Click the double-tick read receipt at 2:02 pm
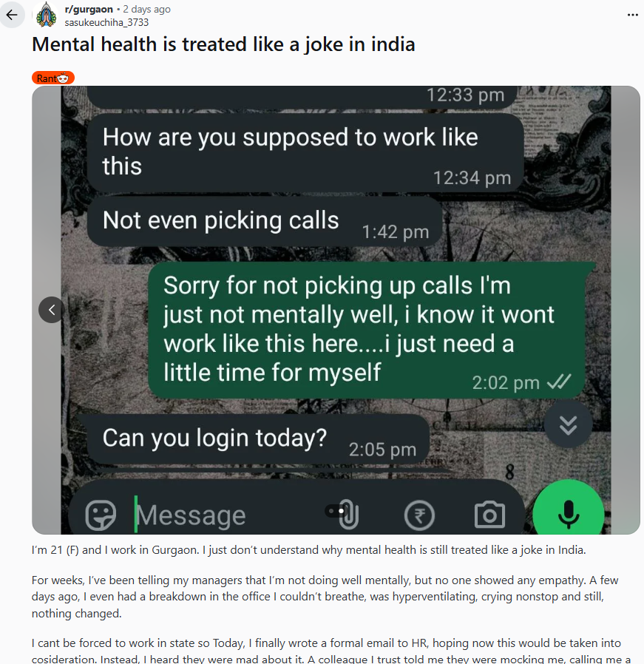Screen dimensions: 644x664 click(x=559, y=382)
